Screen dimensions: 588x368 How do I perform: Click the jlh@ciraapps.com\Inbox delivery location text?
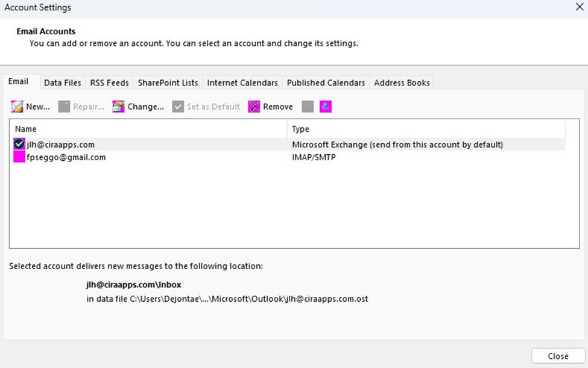point(133,284)
